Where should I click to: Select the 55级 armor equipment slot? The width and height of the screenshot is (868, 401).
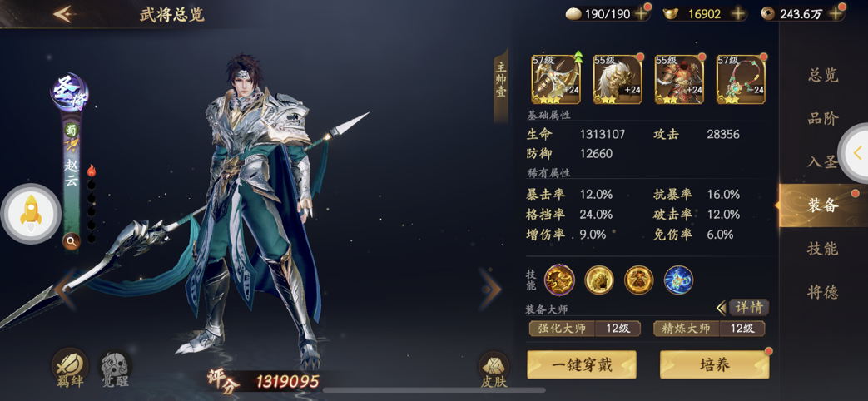679,80
